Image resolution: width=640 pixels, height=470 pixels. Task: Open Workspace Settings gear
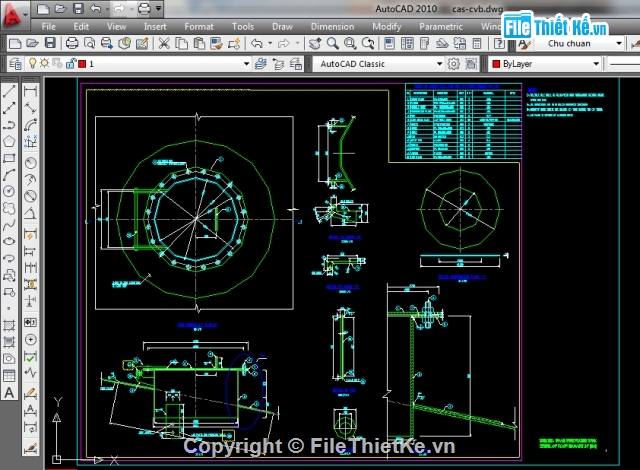tap(453, 64)
